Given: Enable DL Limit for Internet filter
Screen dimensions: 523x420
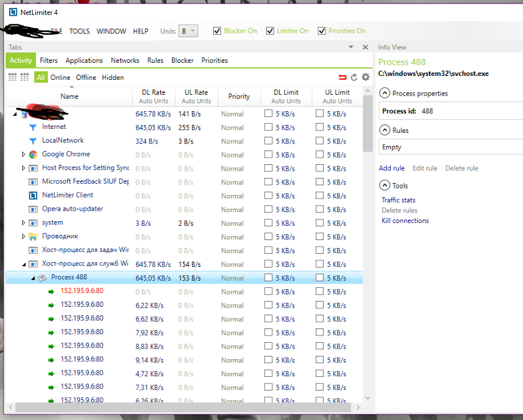Looking at the screenshot, I should tap(268, 127).
